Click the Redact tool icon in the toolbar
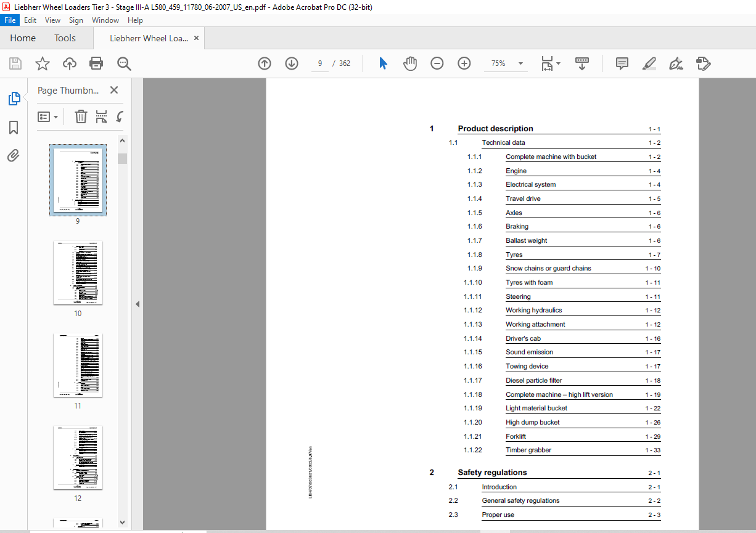 click(x=703, y=63)
